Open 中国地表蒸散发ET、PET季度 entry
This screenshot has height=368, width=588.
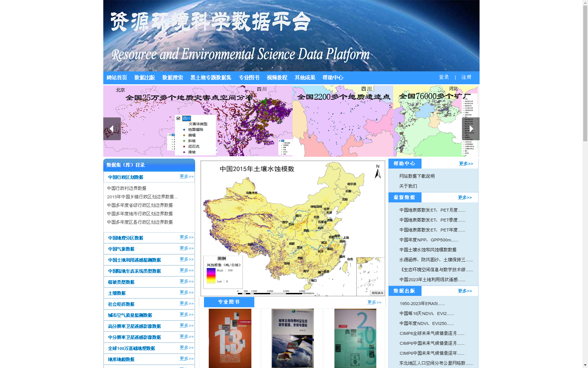[432, 220]
